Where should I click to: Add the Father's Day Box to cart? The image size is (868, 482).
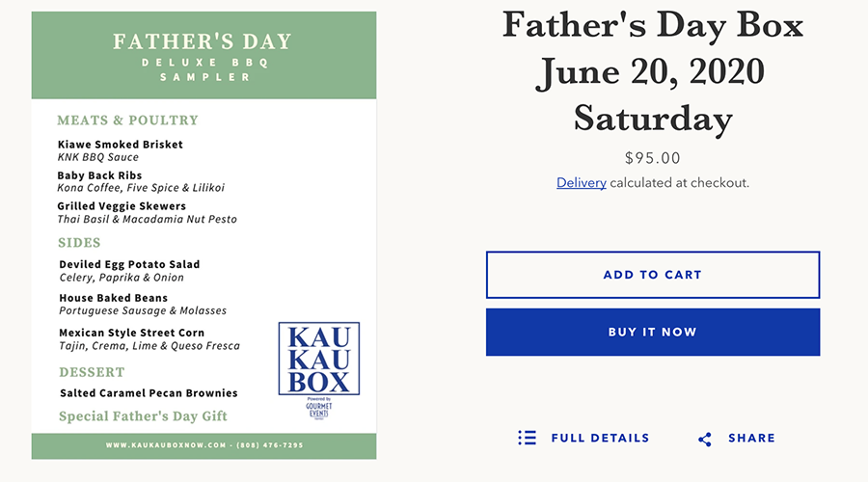[x=653, y=275]
